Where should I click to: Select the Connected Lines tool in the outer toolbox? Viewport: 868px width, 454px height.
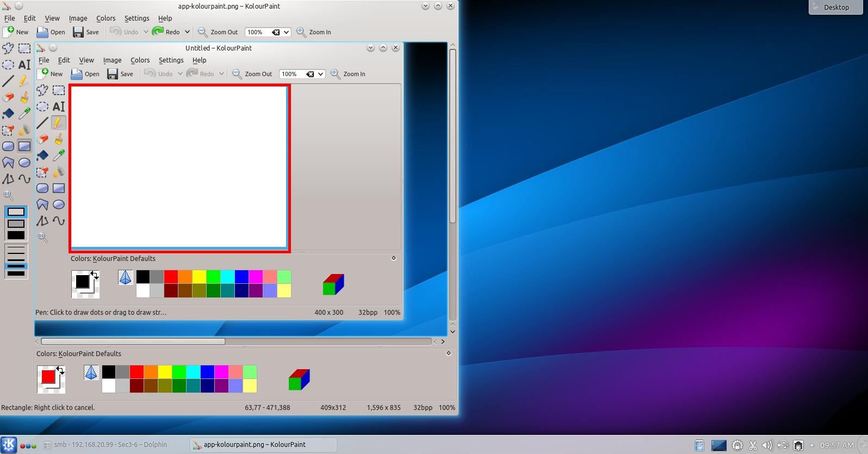pyautogui.click(x=8, y=179)
